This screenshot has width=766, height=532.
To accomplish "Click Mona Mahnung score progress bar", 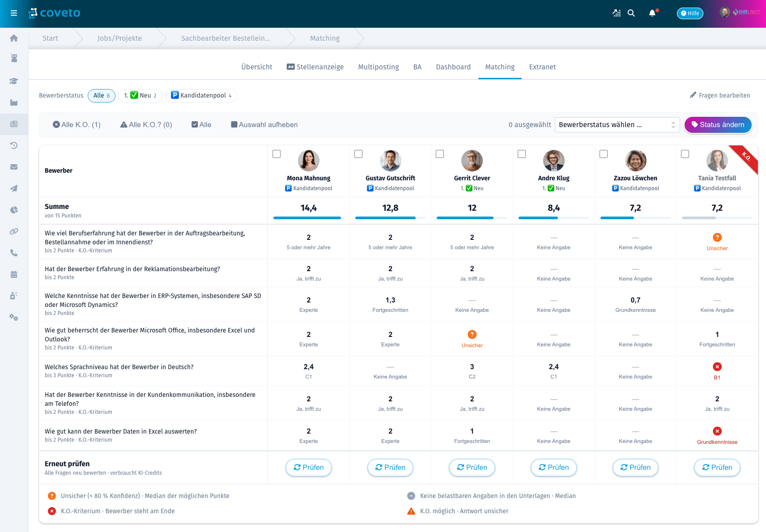I will (309, 218).
